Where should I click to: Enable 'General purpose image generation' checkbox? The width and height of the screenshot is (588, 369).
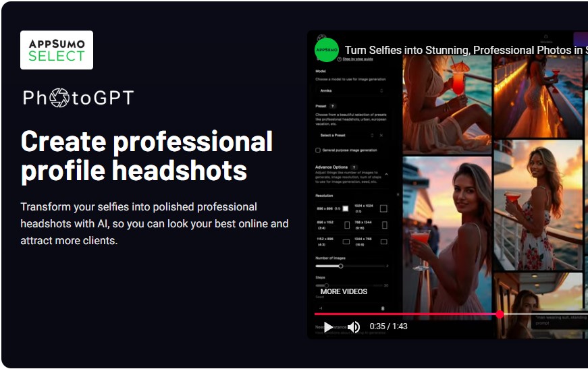(x=318, y=150)
